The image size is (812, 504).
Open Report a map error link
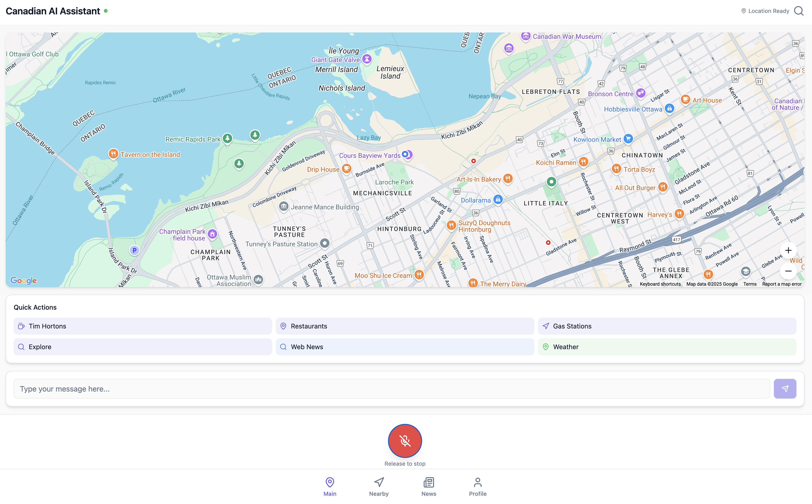781,284
